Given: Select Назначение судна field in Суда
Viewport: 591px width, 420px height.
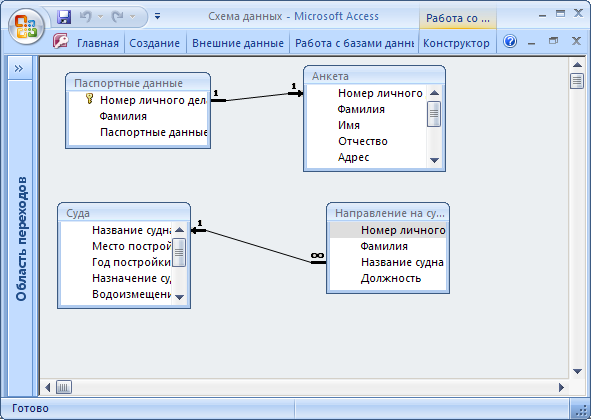Looking at the screenshot, I should click(132, 278).
